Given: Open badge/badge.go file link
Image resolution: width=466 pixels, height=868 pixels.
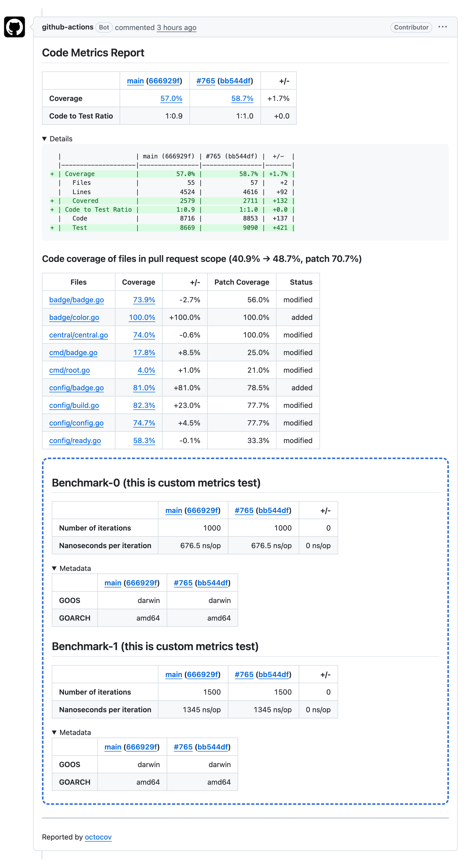Looking at the screenshot, I should point(77,300).
